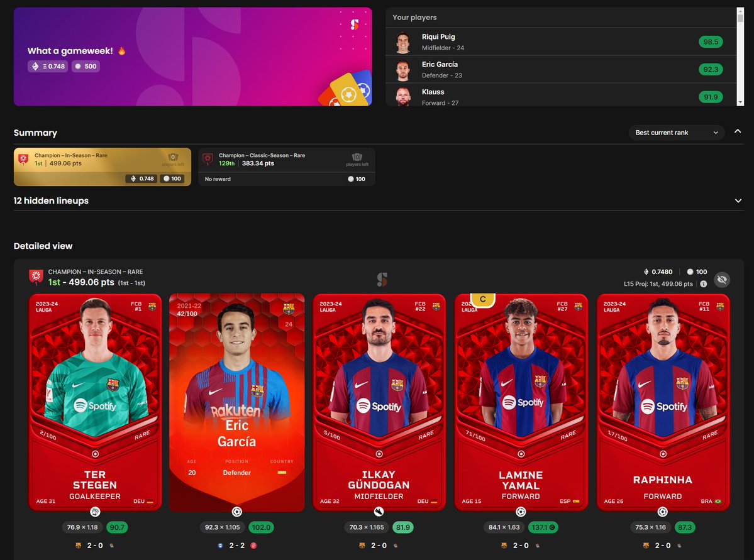Click FC Barcelona crest on Raphinha card
This screenshot has height=560, width=754.
pos(720,306)
